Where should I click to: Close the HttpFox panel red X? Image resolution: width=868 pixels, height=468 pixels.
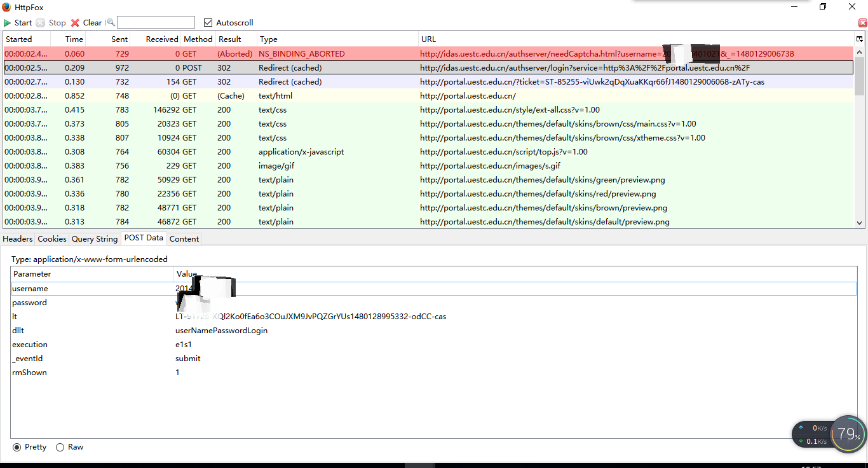862,23
